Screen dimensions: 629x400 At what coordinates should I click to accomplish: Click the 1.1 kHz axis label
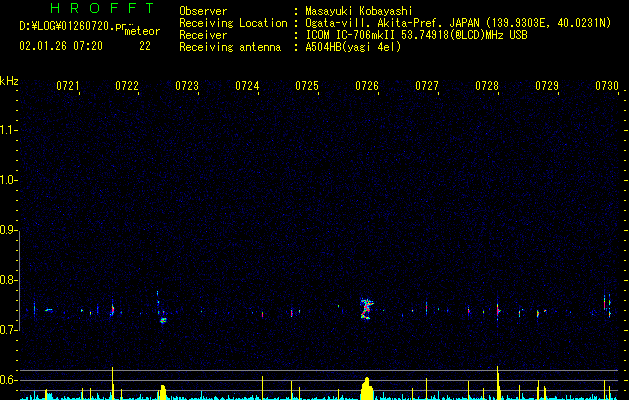[9, 130]
